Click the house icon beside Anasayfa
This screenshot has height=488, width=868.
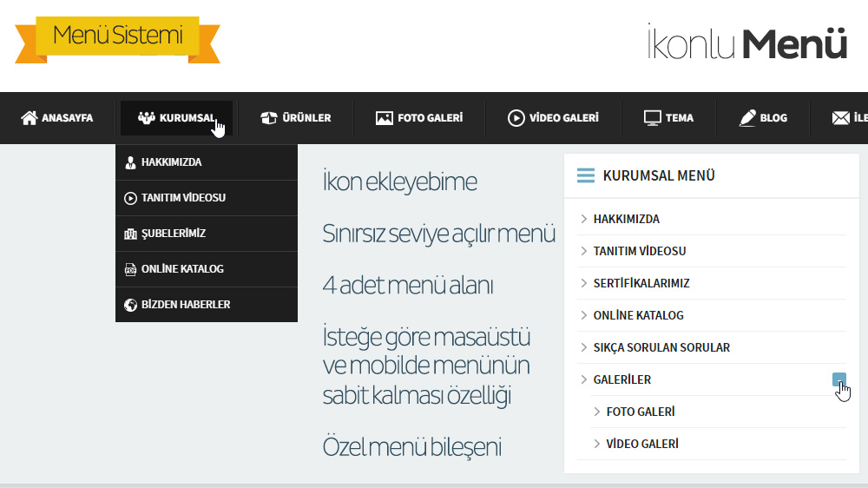click(30, 118)
